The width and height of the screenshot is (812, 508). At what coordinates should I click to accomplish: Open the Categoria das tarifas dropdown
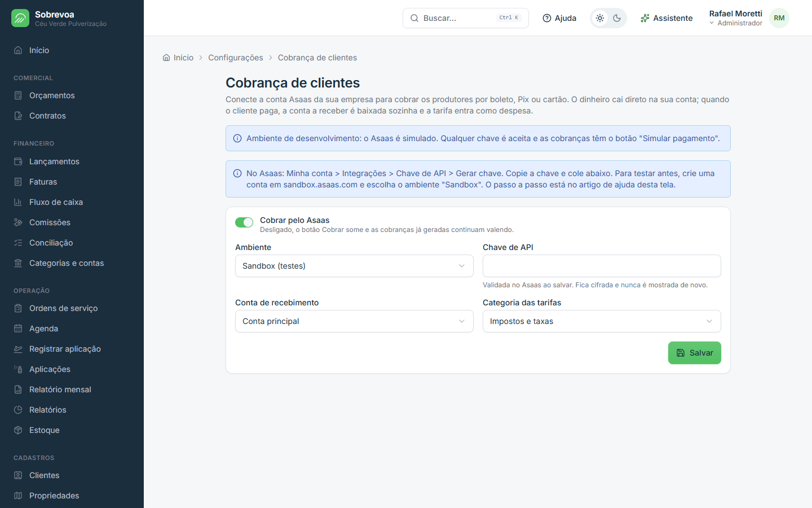(x=602, y=321)
